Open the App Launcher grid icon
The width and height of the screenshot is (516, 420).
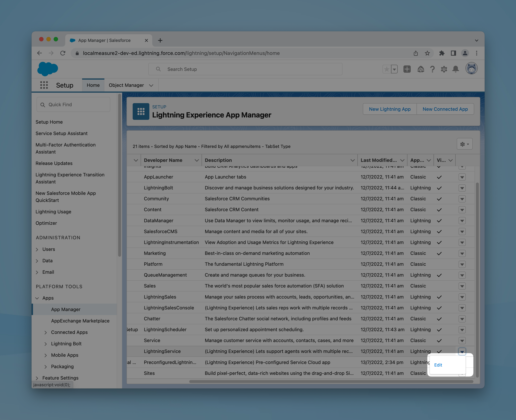(44, 85)
